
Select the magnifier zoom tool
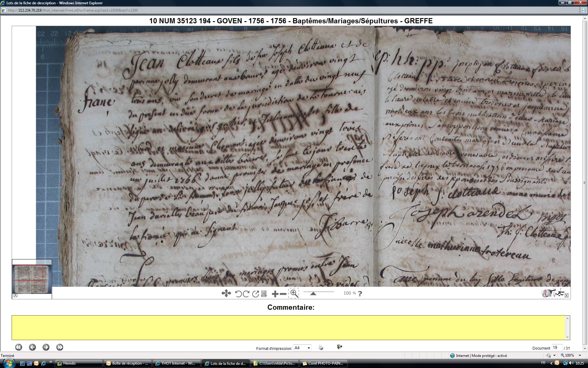294,293
